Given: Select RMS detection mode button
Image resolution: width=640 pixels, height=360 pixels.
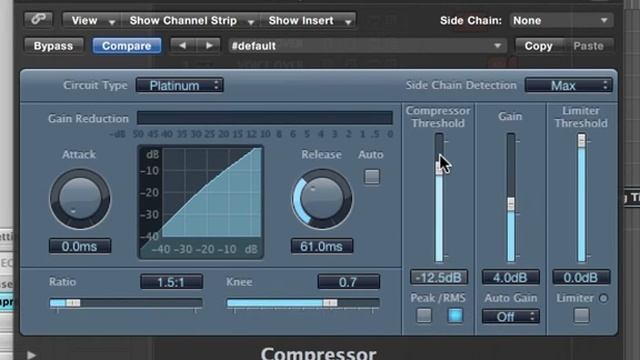Looking at the screenshot, I should pos(455,316).
